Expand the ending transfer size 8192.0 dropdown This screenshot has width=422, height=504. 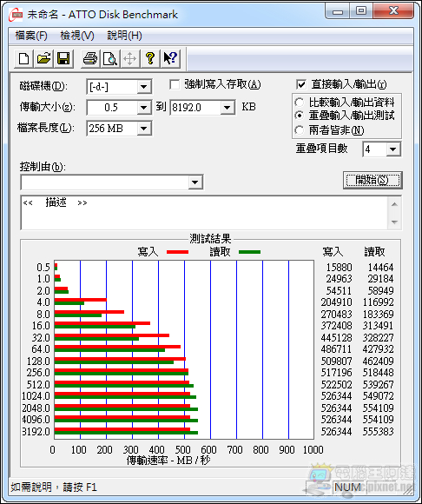(x=227, y=108)
